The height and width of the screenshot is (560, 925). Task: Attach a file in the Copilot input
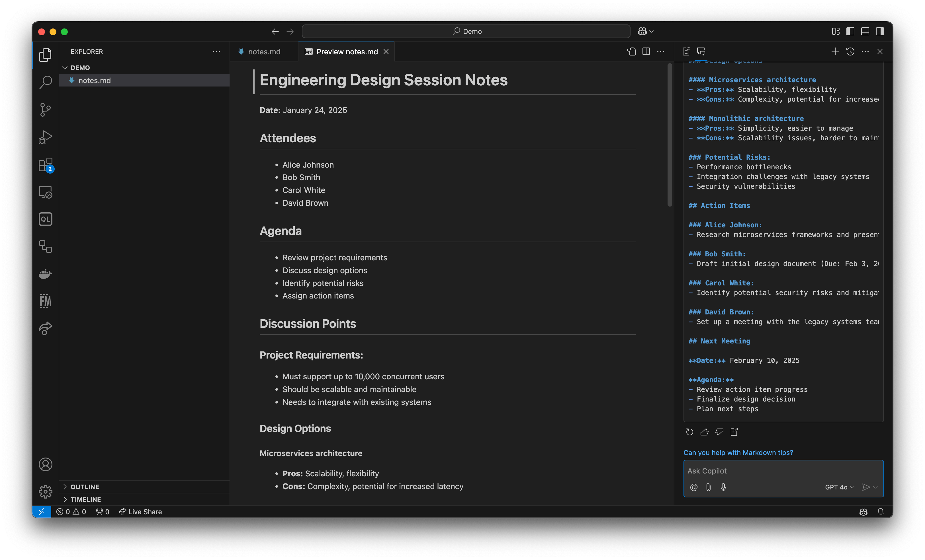point(709,487)
